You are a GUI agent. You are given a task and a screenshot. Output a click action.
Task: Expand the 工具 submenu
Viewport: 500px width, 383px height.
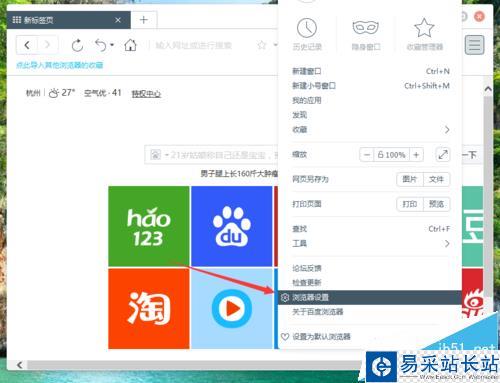click(x=370, y=244)
